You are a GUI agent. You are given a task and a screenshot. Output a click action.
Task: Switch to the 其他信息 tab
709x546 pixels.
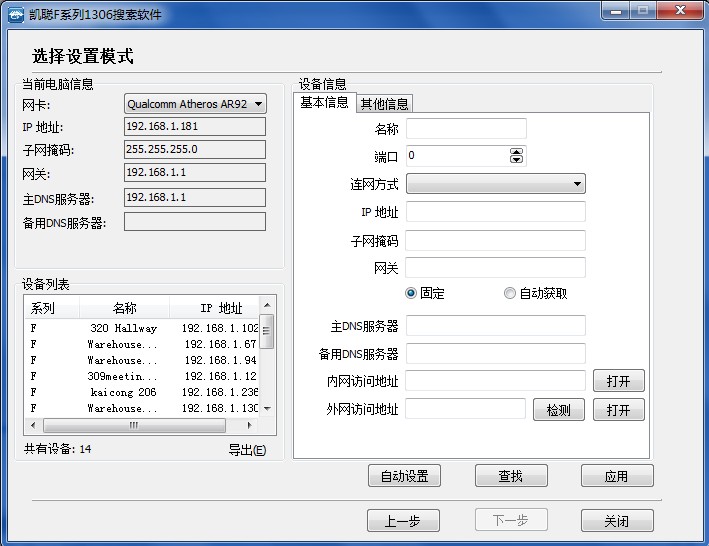tap(384, 104)
